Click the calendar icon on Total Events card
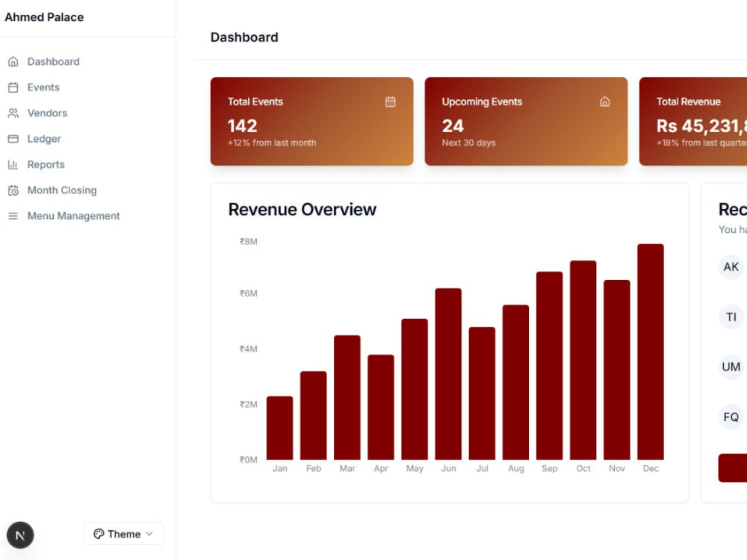 pyautogui.click(x=390, y=102)
